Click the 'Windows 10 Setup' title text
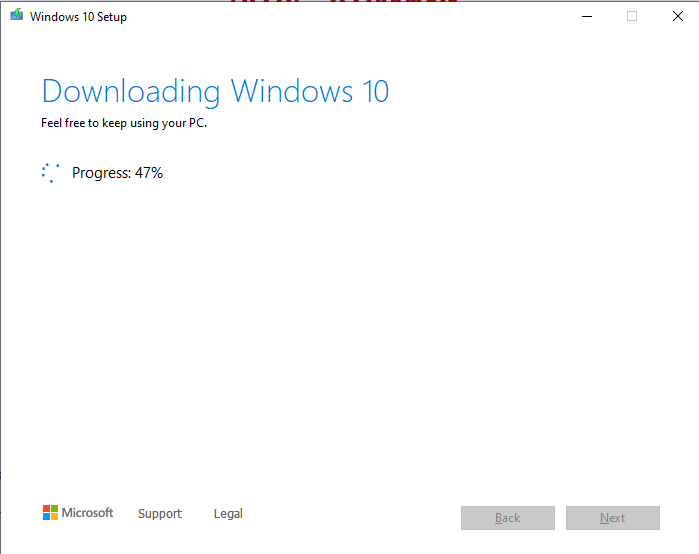The image size is (699, 554). [x=78, y=17]
